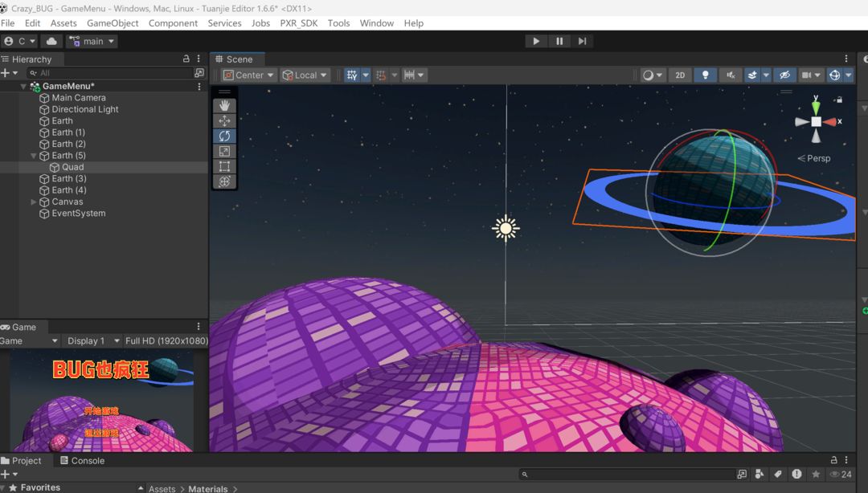
Task: Open the Center pivot dropdown
Action: (x=249, y=75)
